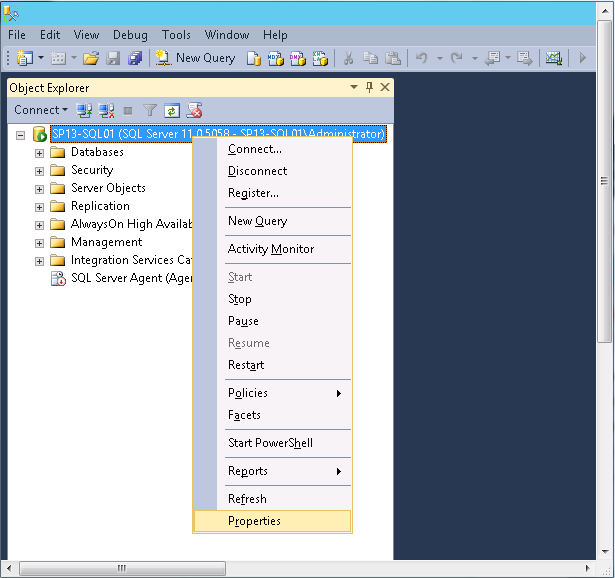Choose Stop in the context menu

coord(273,299)
